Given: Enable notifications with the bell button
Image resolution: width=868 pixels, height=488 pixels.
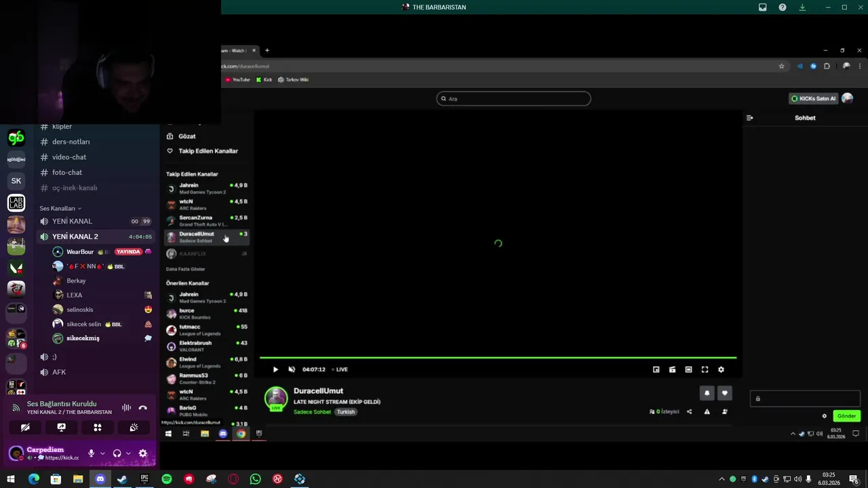Looking at the screenshot, I should [707, 393].
